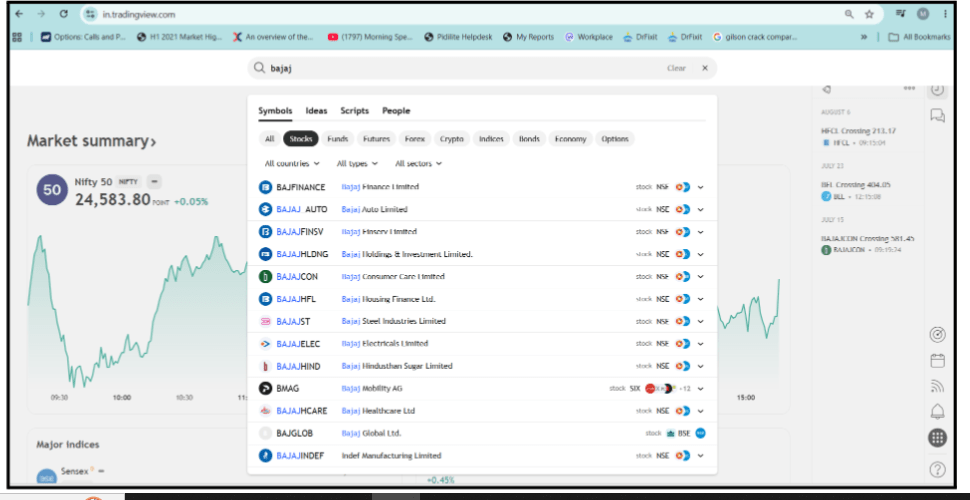Select the Indices filter chip
Viewport: 970px width, 500px height.
(491, 139)
